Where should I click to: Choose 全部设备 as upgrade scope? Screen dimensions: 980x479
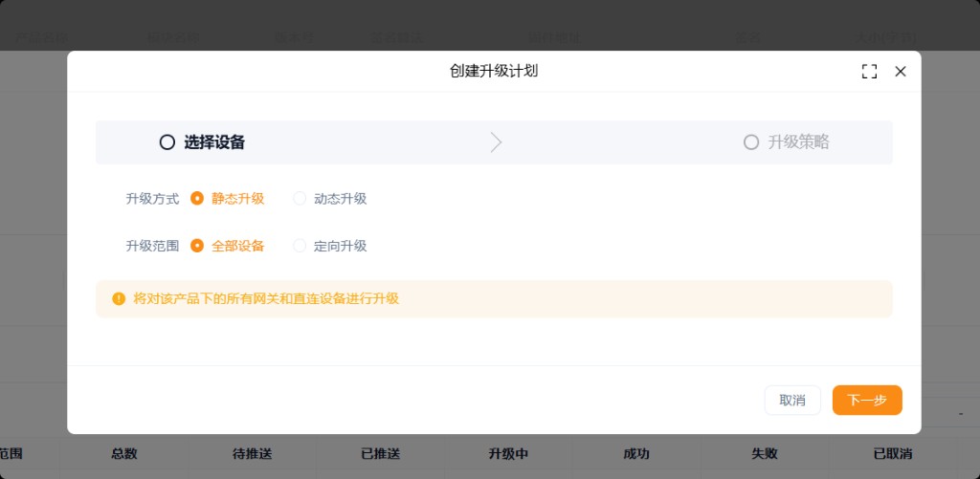click(228, 246)
